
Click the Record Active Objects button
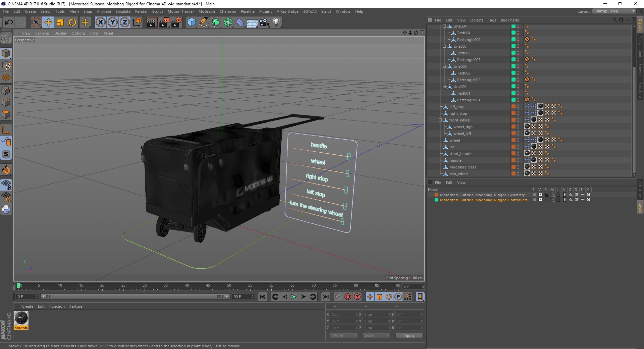(x=338, y=297)
